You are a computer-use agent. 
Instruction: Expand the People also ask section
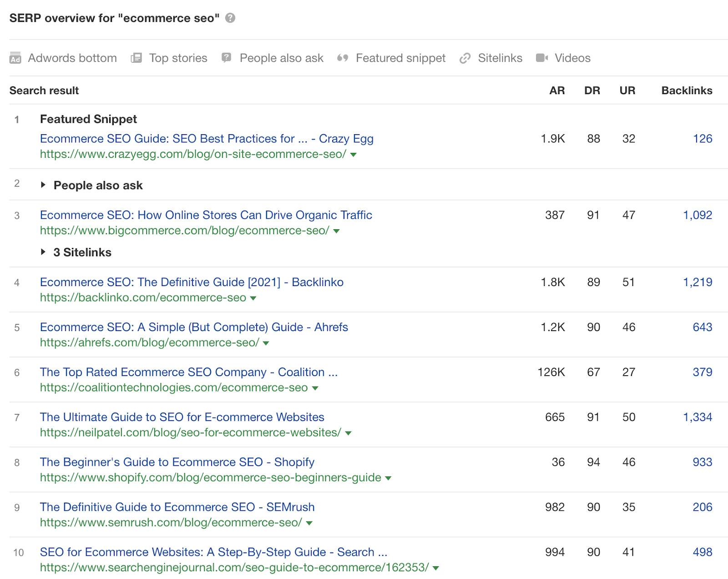click(44, 184)
